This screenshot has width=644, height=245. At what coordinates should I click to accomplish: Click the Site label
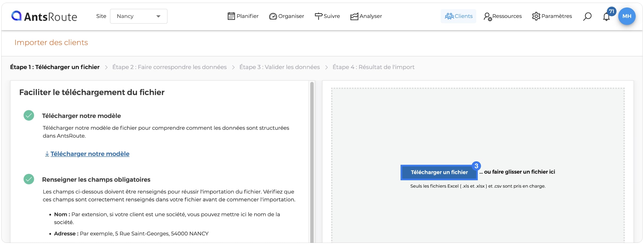click(101, 16)
